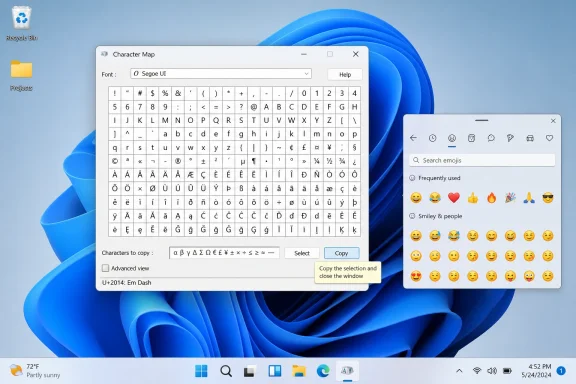Select the & character in the grid
Screen dimensions: 576x384
click(x=178, y=93)
